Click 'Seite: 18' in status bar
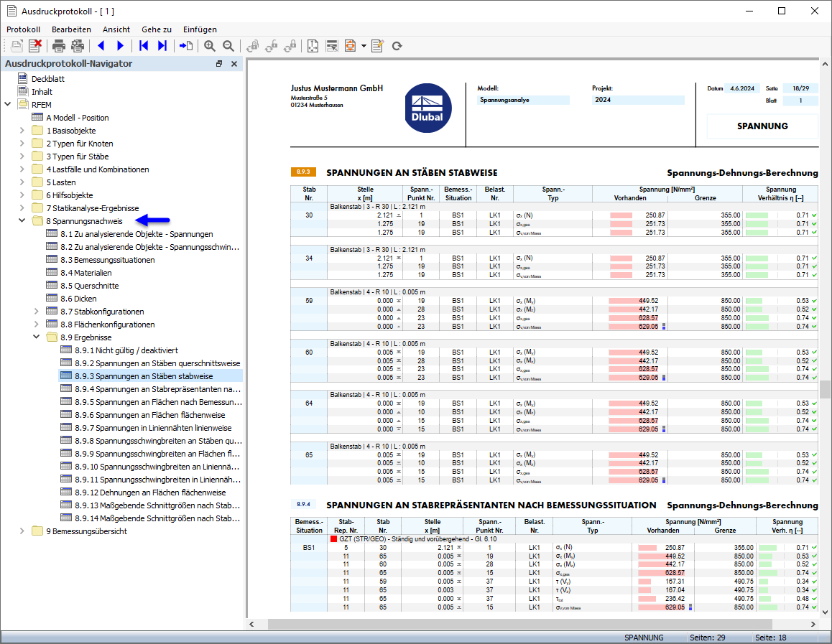The image size is (832, 644). coord(770,638)
